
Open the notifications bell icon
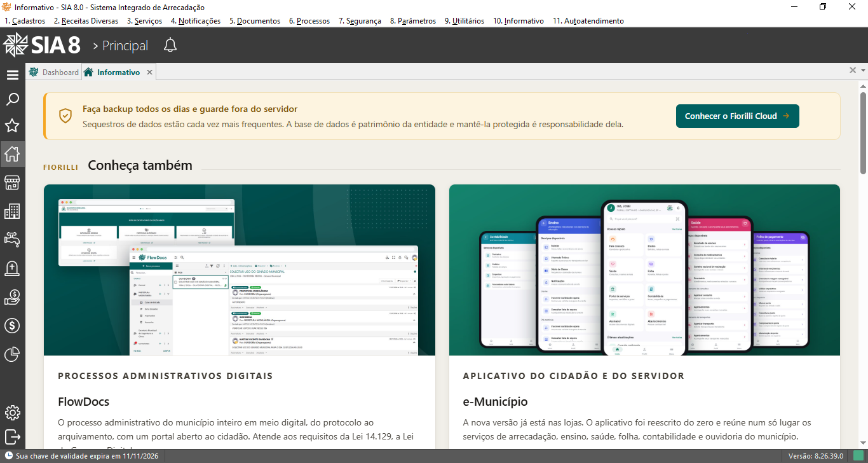[170, 45]
